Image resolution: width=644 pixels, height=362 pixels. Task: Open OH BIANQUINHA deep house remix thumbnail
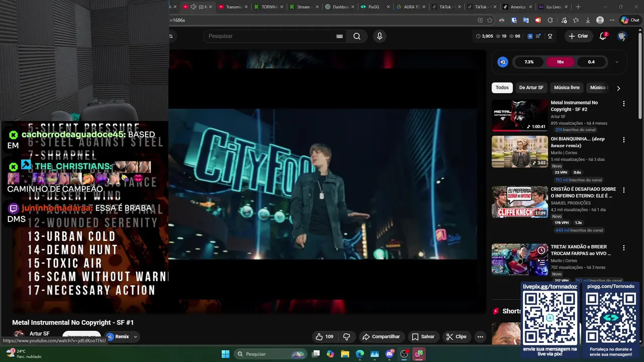coord(520,151)
